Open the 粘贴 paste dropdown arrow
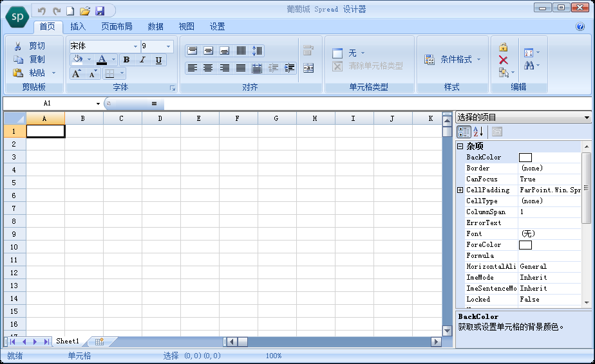This screenshot has width=595, height=364. coord(53,73)
